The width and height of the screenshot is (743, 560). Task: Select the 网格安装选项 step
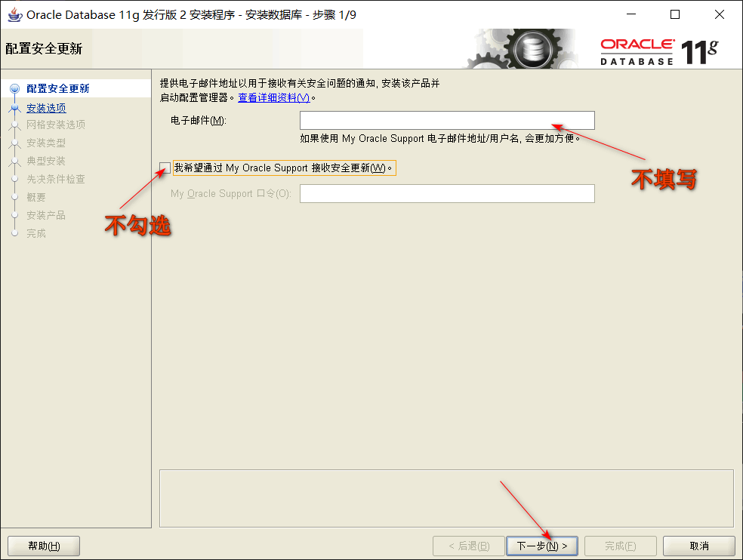pos(56,125)
